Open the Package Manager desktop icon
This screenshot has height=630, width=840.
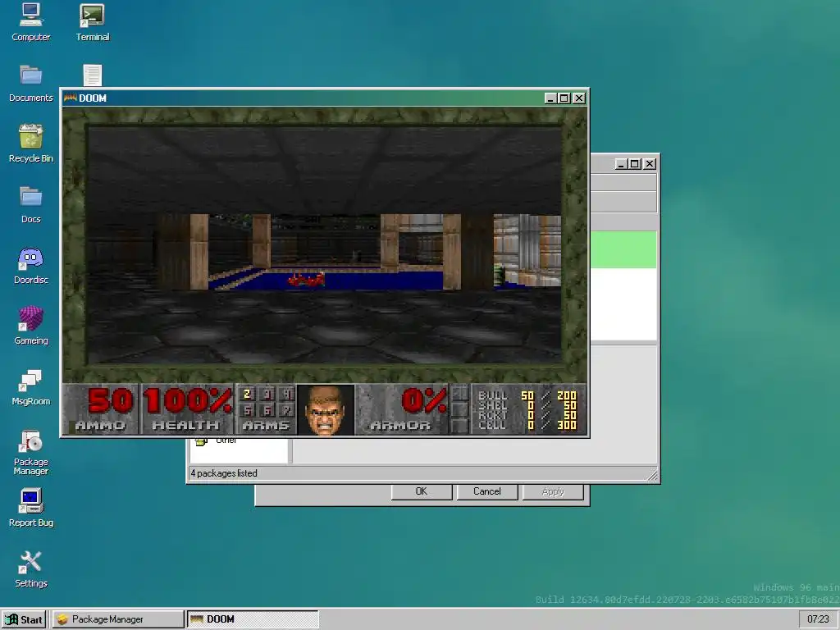30,452
